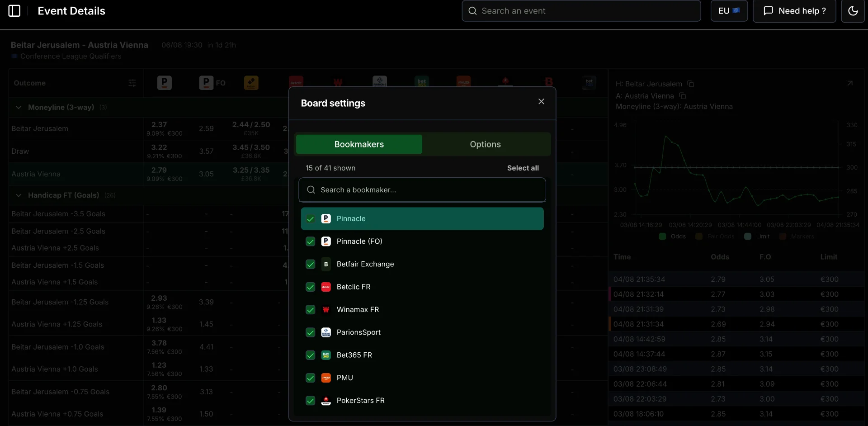Select the 03/08 23:08:49 odds history row
The image size is (868, 426).
click(736, 369)
